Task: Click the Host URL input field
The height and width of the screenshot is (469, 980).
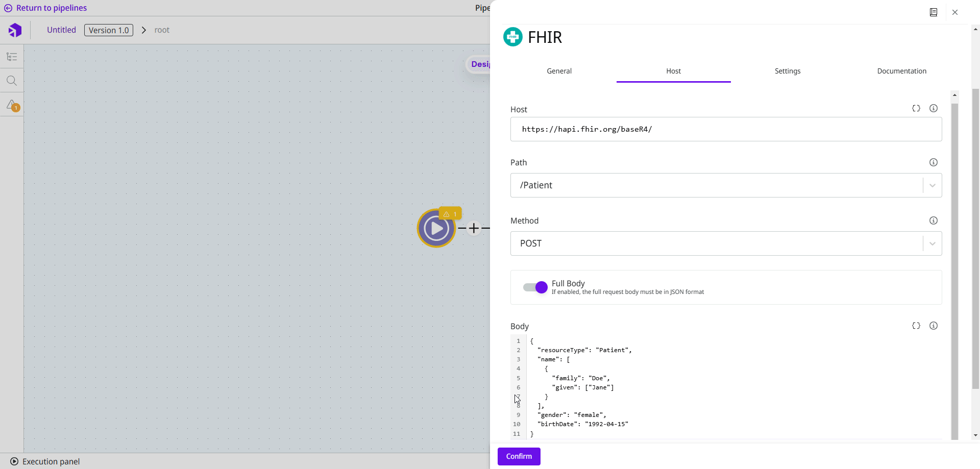Action: coord(726,129)
